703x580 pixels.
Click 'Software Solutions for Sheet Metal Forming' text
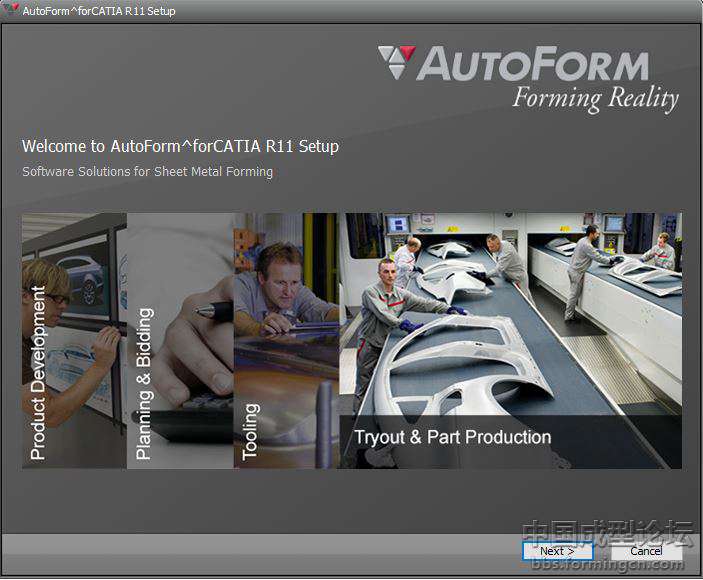[148, 172]
